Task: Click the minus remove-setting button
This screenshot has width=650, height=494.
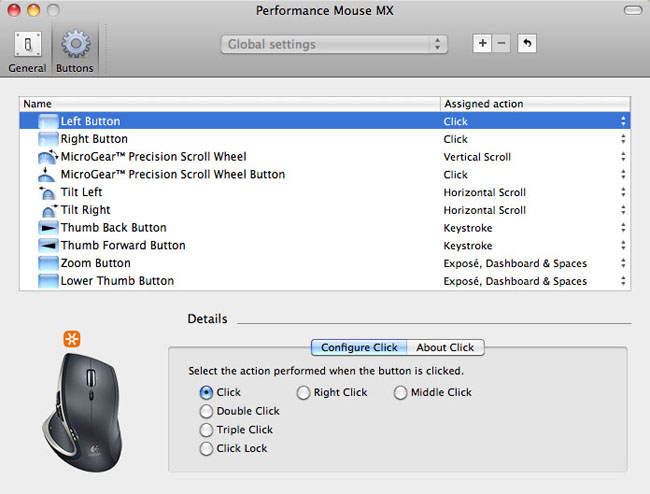Action: (x=502, y=44)
